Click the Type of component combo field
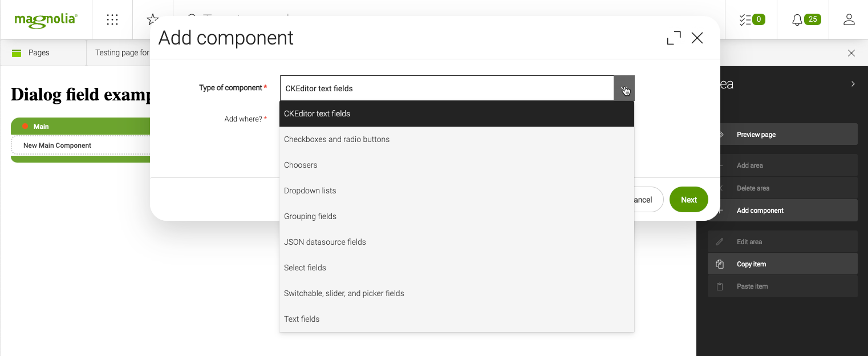Viewport: 868px width, 356px height. click(x=447, y=88)
